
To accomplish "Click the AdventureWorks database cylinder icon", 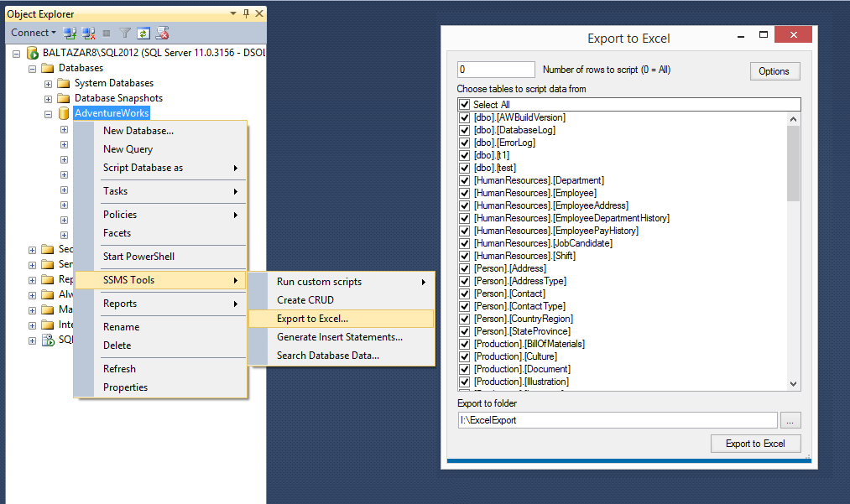I will 64,113.
